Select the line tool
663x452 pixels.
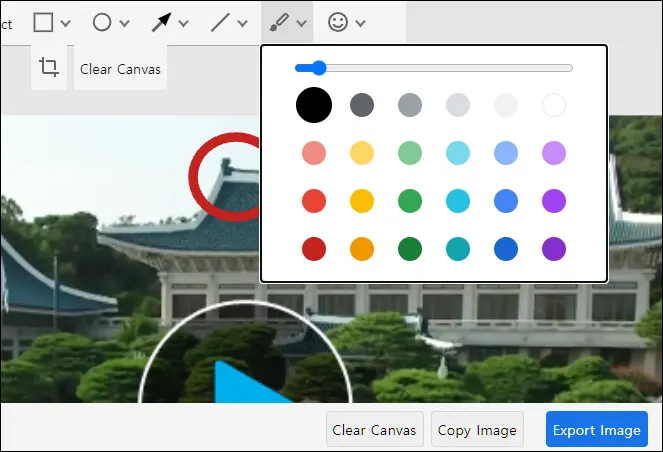[x=220, y=22]
